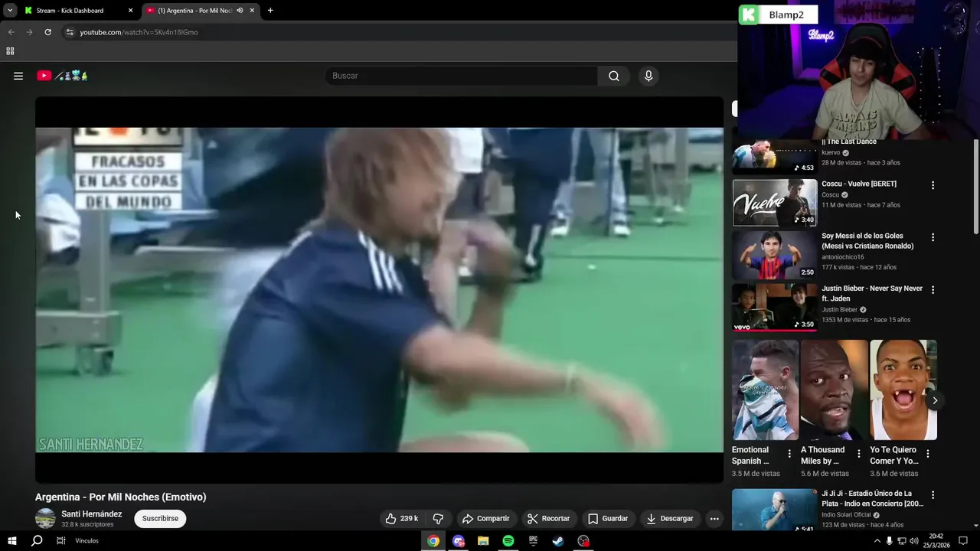Subscribe to Santi Hernández channel
Viewport: 980px width, 551px height.
coord(160,518)
